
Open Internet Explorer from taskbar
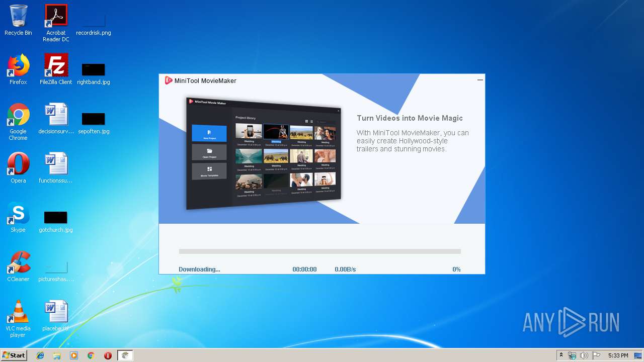click(40, 355)
